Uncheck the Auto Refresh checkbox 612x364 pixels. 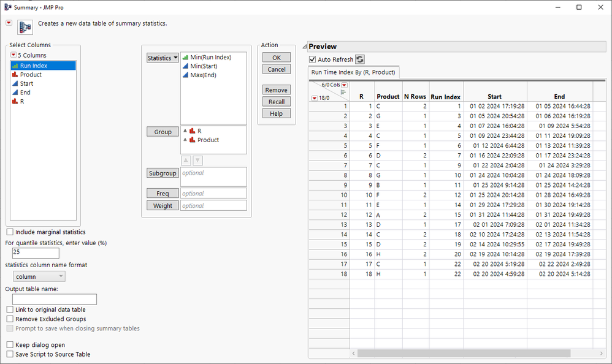[312, 59]
